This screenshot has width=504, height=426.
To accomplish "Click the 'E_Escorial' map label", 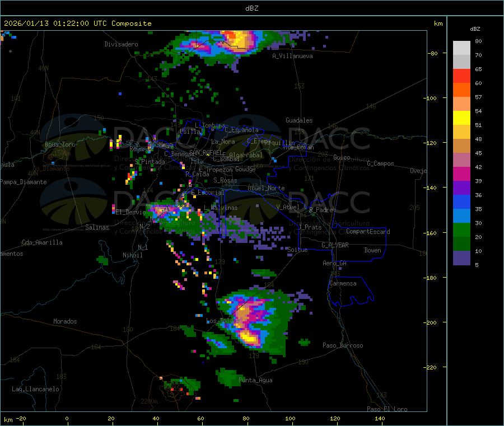I will (208, 193).
